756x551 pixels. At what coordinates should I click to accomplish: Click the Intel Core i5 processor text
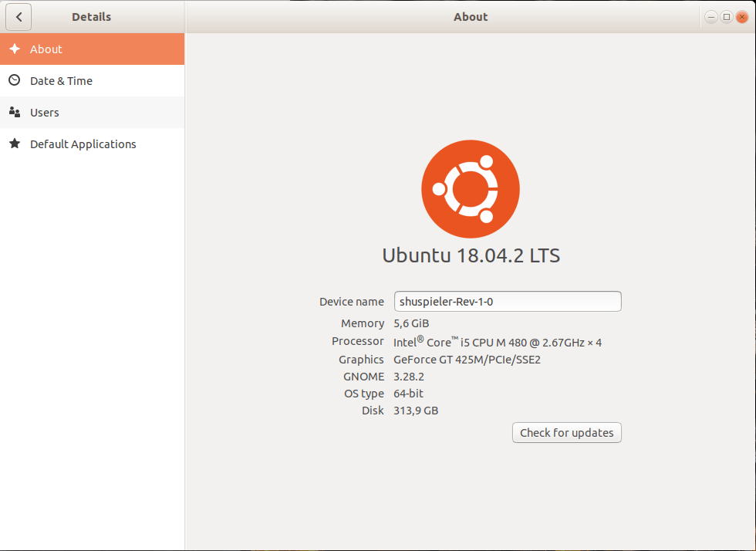pyautogui.click(x=497, y=342)
